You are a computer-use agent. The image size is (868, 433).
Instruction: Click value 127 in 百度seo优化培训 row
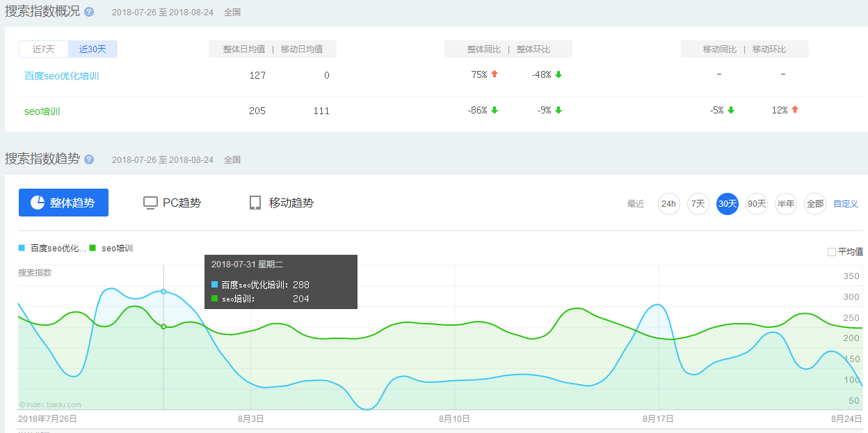(x=257, y=75)
